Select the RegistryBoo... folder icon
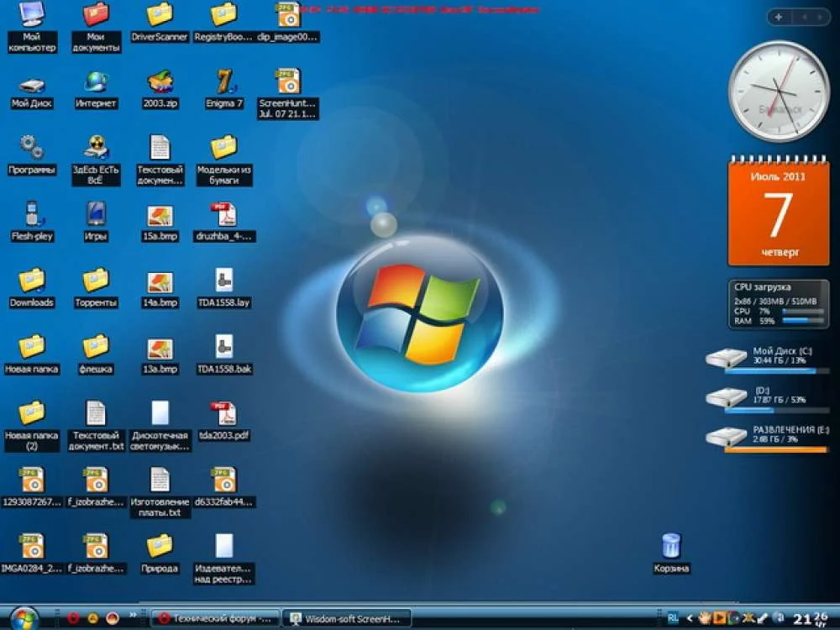Image resolution: width=840 pixels, height=630 pixels. coord(223,22)
